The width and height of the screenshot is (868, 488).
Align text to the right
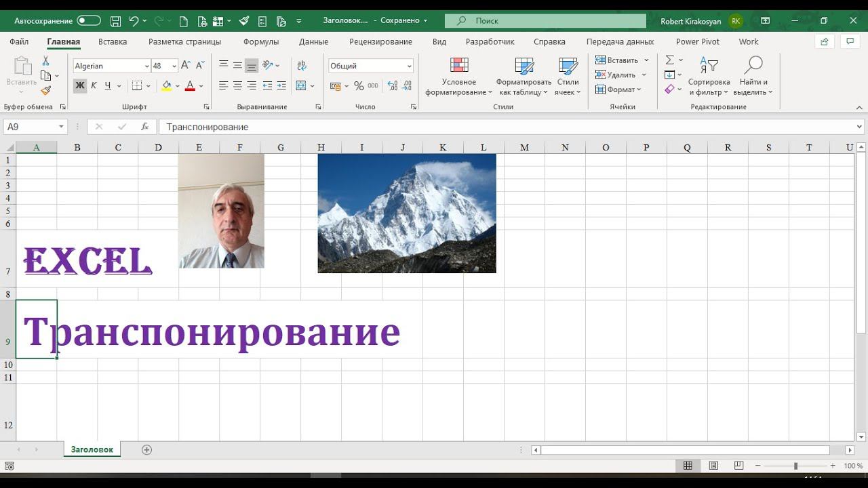(252, 86)
